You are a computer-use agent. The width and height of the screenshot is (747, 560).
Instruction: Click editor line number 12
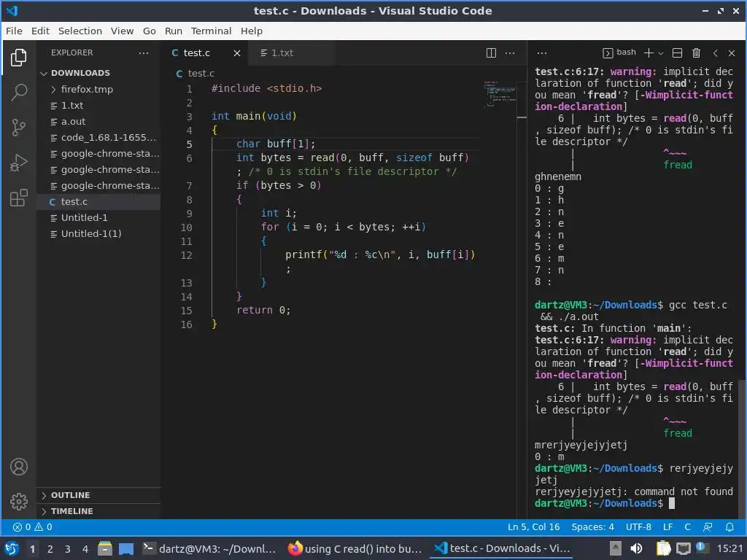pos(186,255)
